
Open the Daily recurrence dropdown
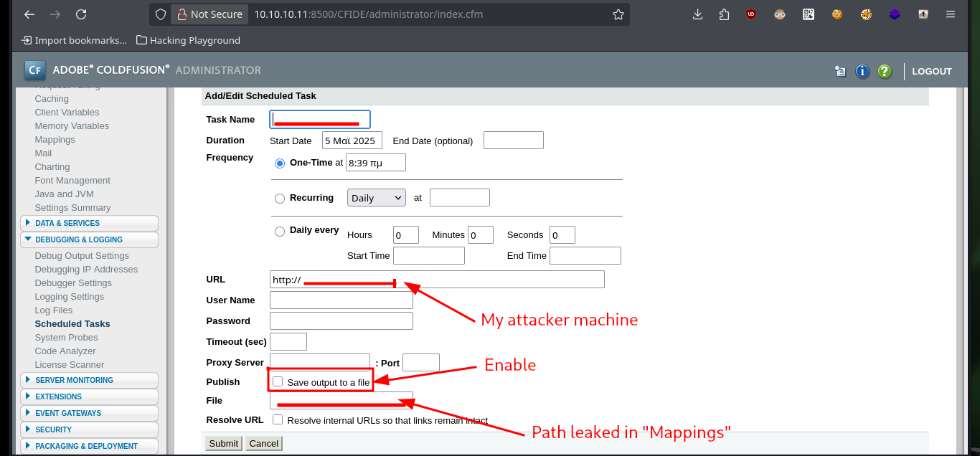[x=377, y=198]
